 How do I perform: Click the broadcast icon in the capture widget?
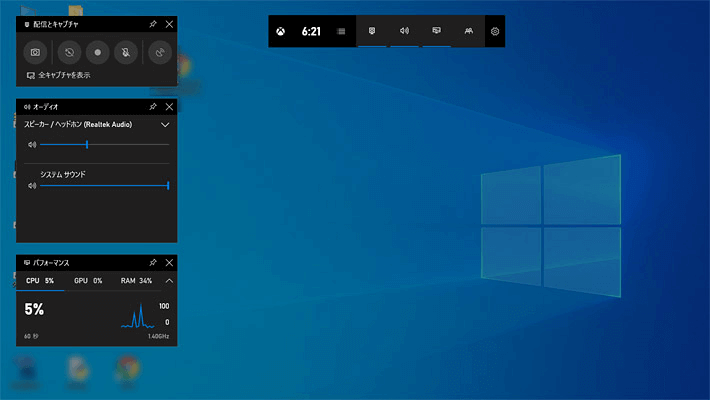159,52
